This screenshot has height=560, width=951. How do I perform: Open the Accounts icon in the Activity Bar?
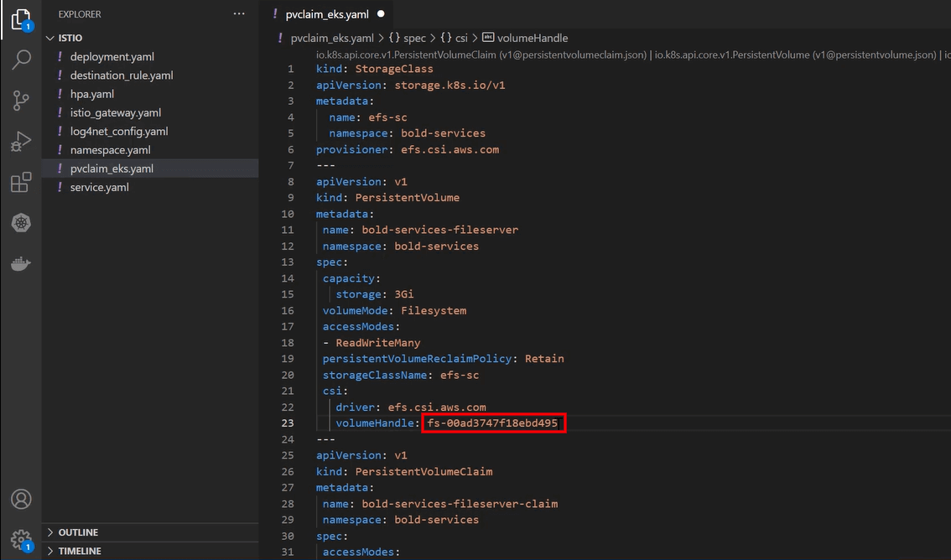coord(21,500)
